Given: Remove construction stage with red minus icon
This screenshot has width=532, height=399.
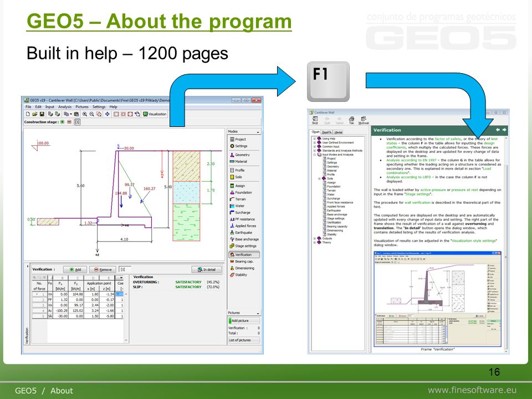Looking at the screenshot, I should tap(69, 122).
